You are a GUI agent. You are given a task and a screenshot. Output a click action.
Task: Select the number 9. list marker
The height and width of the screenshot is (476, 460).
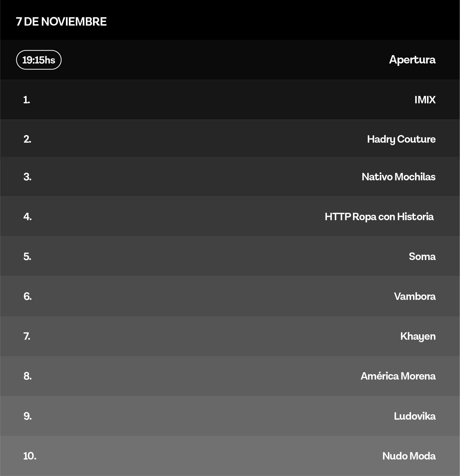[x=28, y=416]
